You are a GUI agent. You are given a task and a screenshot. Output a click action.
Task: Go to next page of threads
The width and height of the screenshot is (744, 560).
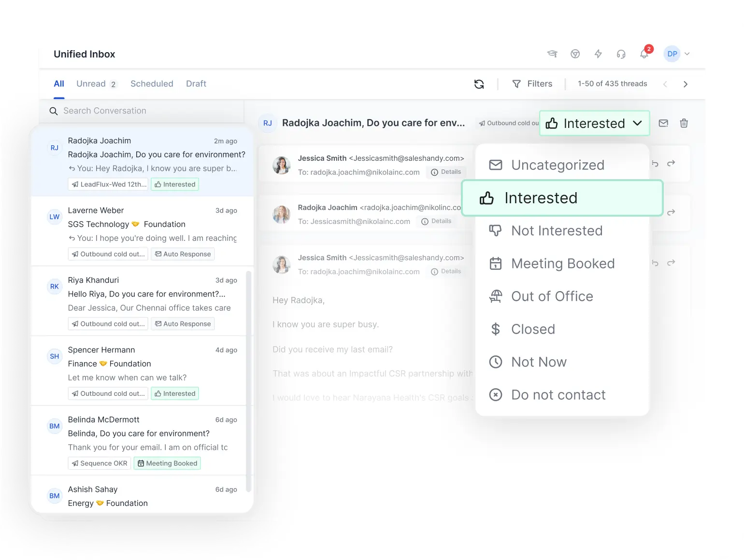pos(685,84)
